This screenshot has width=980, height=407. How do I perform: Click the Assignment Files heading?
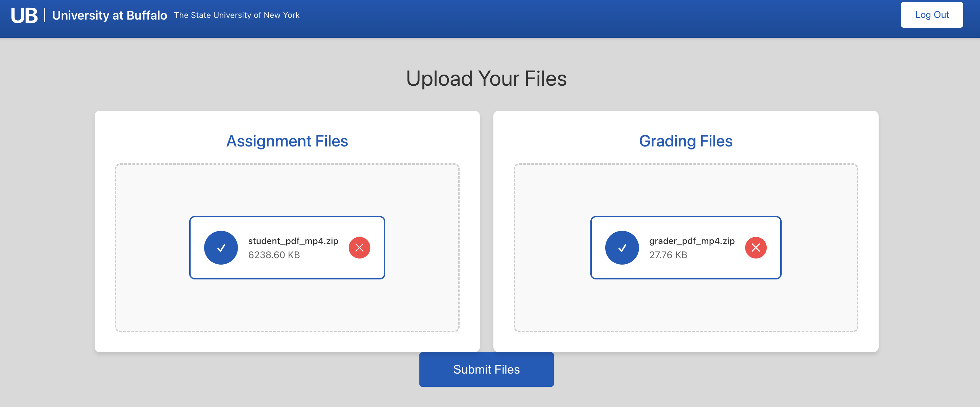tap(287, 141)
